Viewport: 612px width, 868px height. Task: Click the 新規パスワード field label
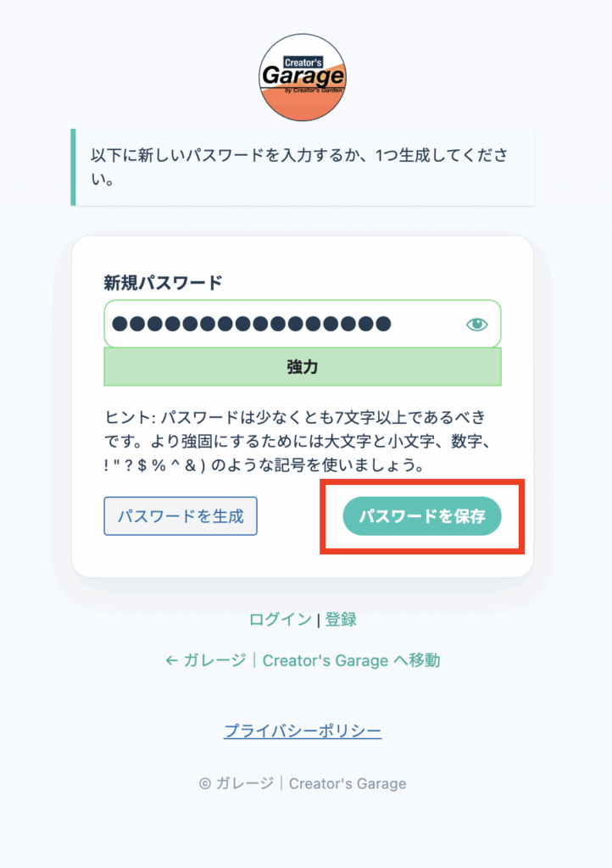coord(163,282)
